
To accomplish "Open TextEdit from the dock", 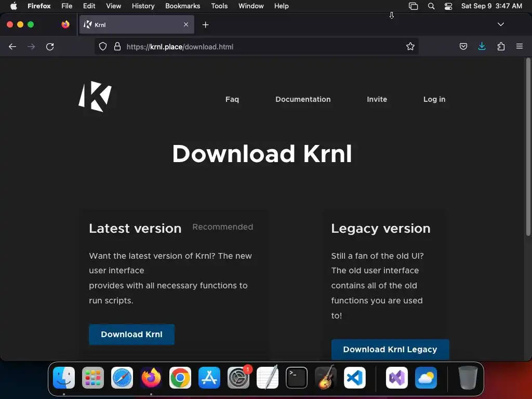I will 268,378.
